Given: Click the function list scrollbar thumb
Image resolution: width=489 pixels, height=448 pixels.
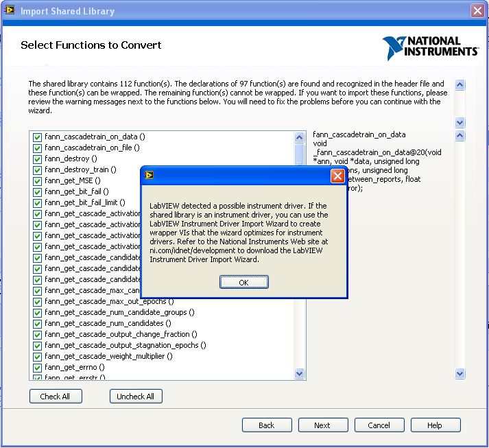Looking at the screenshot, I should [300, 155].
